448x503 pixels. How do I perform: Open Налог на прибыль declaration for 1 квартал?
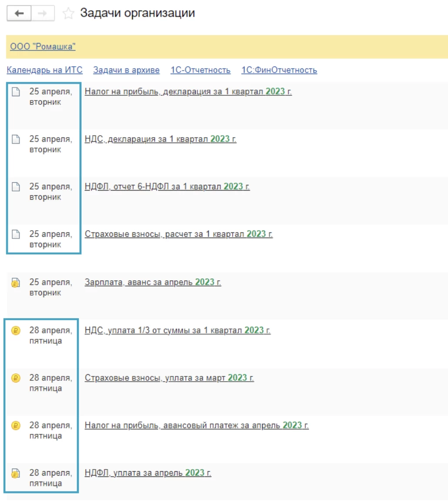point(188,92)
